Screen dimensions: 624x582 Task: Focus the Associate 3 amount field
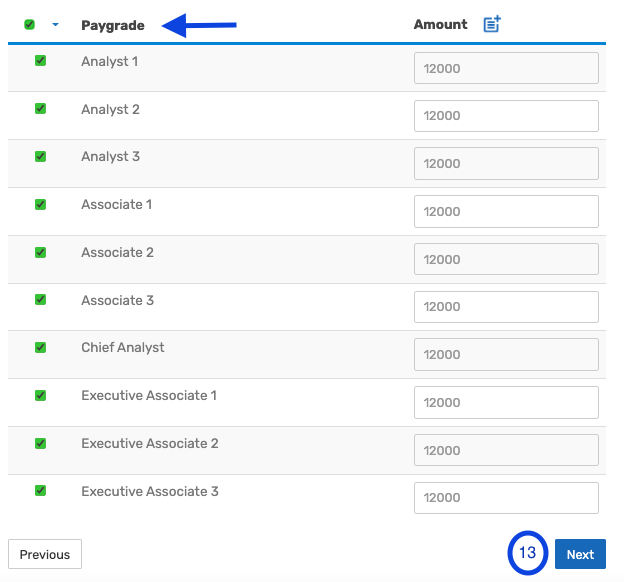506,307
